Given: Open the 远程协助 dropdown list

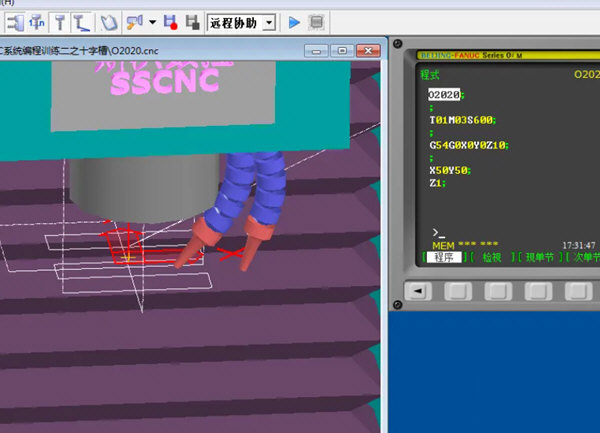Looking at the screenshot, I should click(268, 22).
